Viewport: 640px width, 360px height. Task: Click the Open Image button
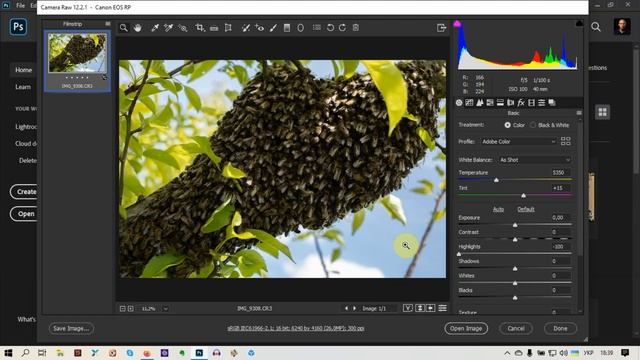click(x=466, y=328)
